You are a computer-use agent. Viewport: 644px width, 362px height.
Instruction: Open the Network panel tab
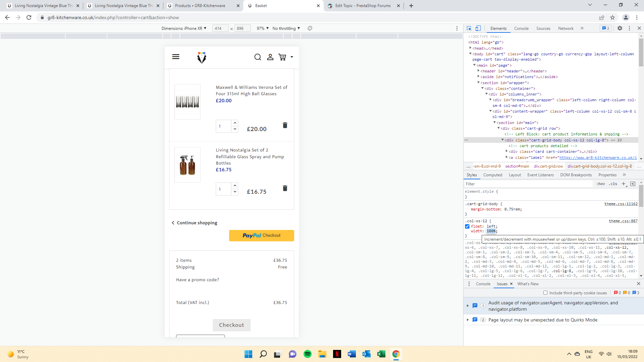(x=566, y=28)
